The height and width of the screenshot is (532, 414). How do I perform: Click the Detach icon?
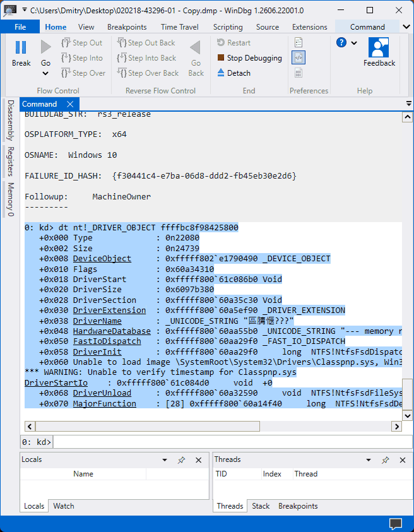[x=221, y=73]
